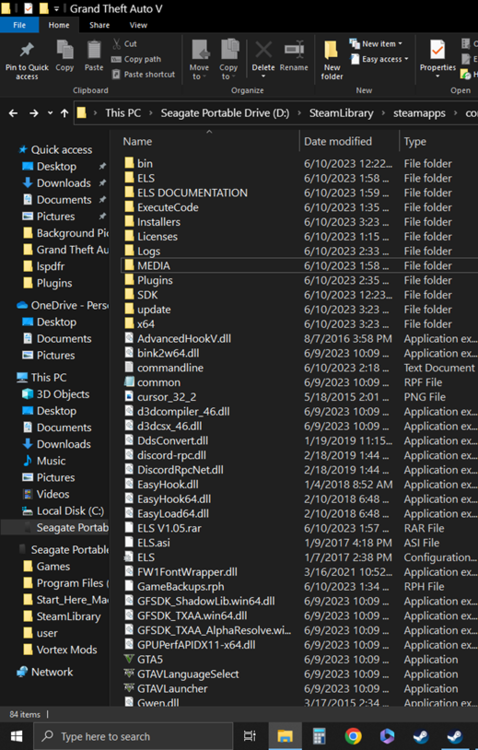This screenshot has height=750, width=478.
Task: Click the Properties icon
Action: pyautogui.click(x=438, y=50)
